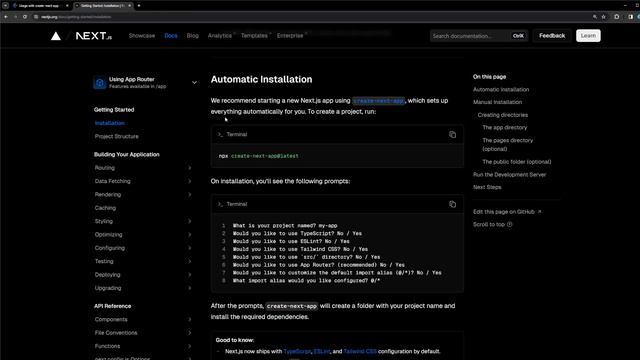The width and height of the screenshot is (640, 360).
Task: Click the browser forward arrow
Action: coord(16,17)
